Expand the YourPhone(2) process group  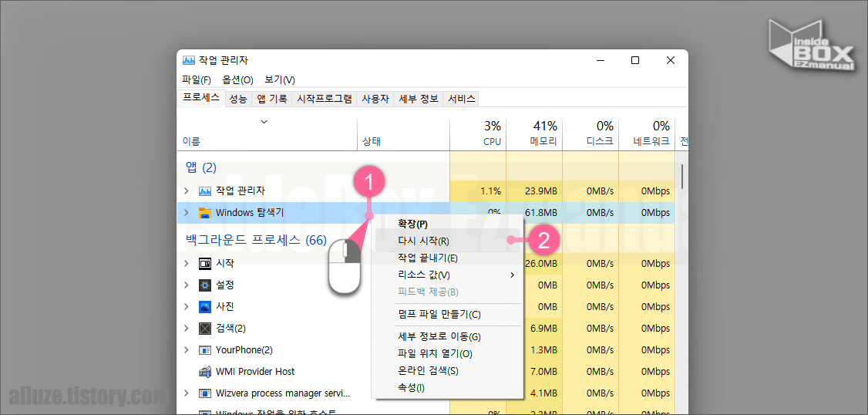tap(187, 350)
